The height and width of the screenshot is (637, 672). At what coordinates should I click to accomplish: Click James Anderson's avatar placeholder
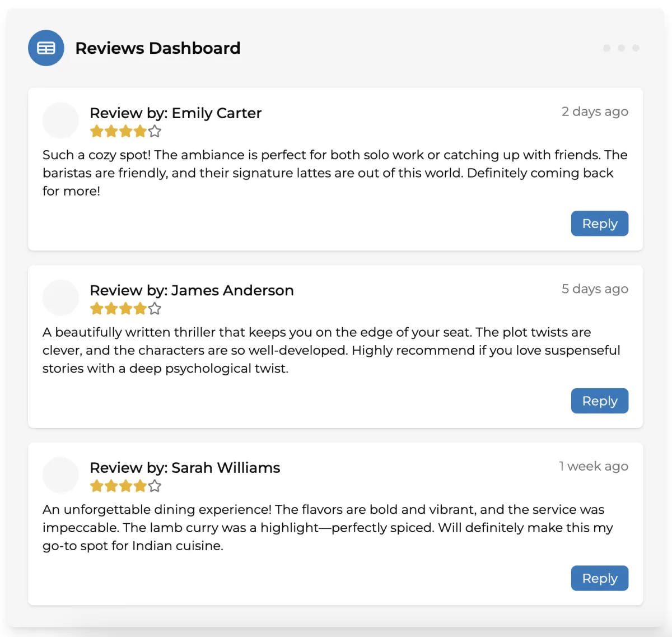pyautogui.click(x=60, y=297)
